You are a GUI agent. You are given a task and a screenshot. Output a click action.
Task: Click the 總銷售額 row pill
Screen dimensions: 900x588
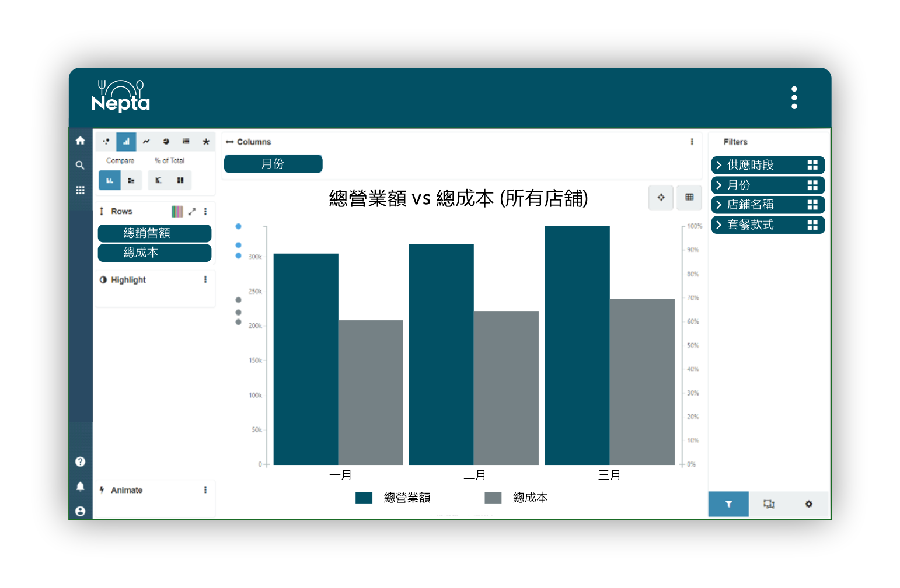(x=155, y=233)
